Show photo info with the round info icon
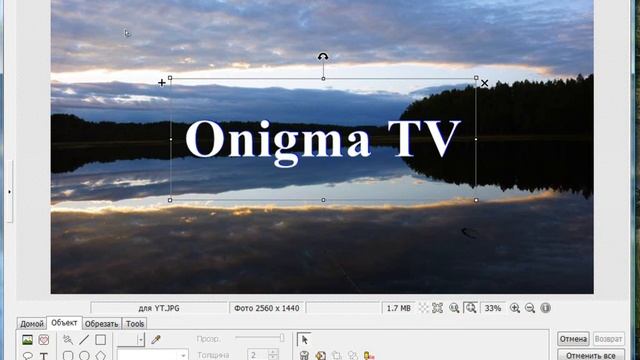 (545, 308)
